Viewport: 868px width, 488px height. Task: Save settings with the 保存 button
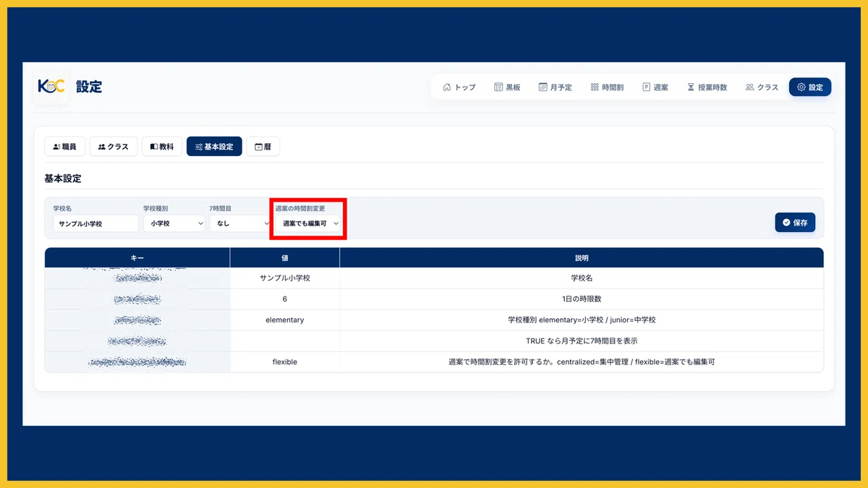pyautogui.click(x=795, y=223)
